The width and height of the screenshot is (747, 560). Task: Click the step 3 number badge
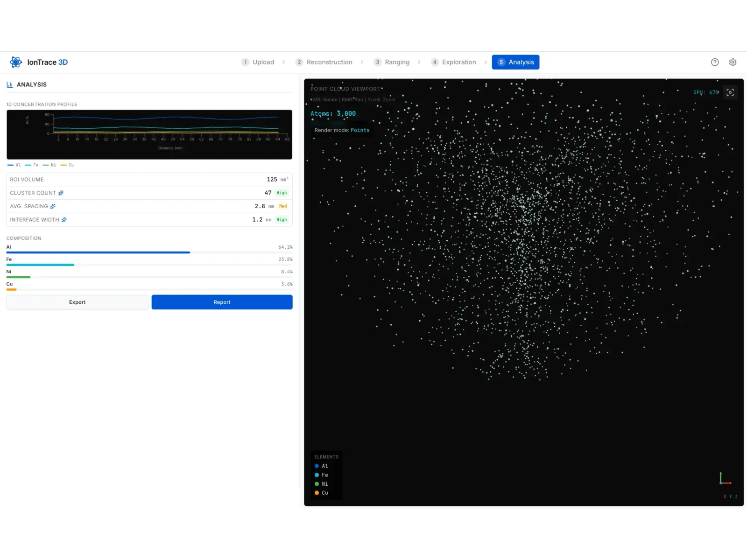click(x=377, y=62)
